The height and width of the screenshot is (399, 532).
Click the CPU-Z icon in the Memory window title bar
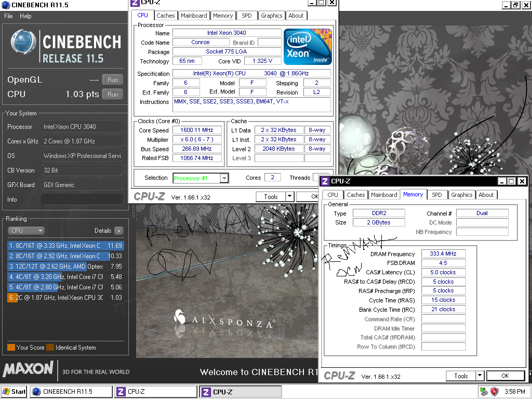coord(325,181)
